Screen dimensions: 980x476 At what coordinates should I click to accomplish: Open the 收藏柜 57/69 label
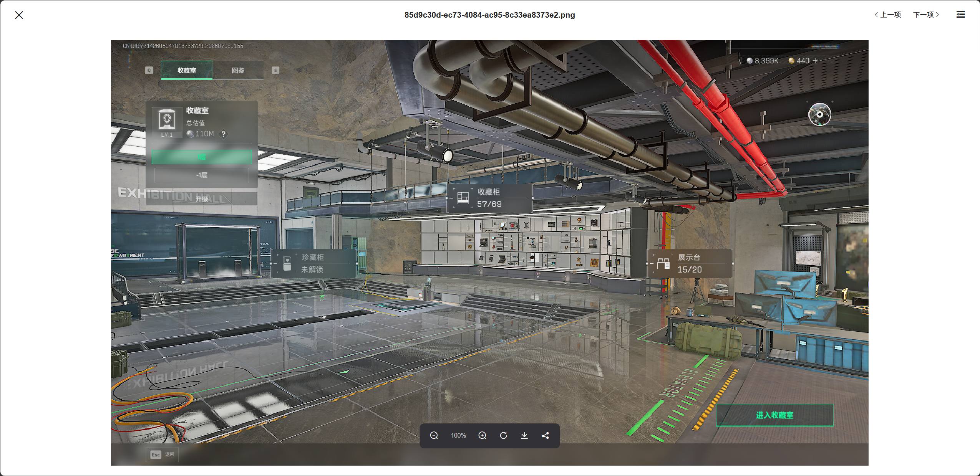pos(490,198)
